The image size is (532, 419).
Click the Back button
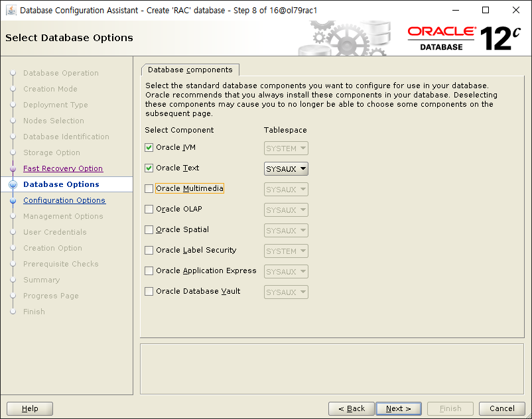(x=352, y=408)
